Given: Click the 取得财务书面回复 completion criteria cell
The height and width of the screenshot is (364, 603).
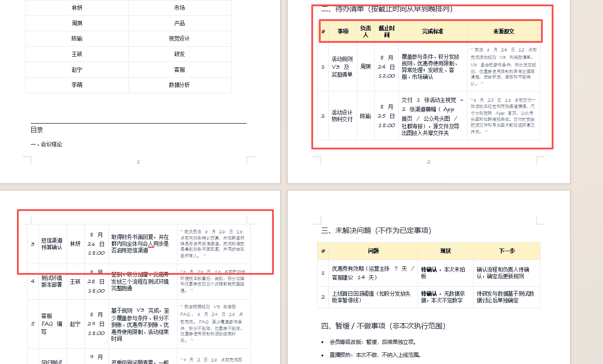Looking at the screenshot, I should point(143,244).
